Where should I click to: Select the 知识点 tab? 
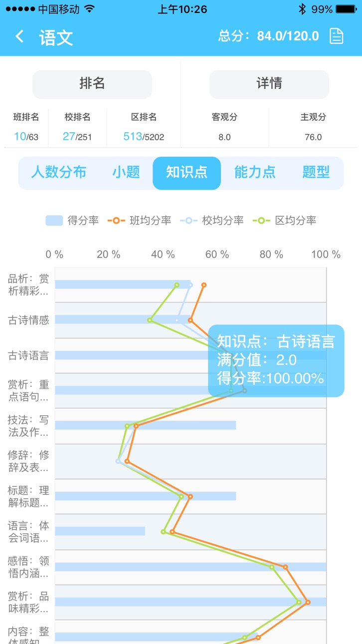coord(186,173)
